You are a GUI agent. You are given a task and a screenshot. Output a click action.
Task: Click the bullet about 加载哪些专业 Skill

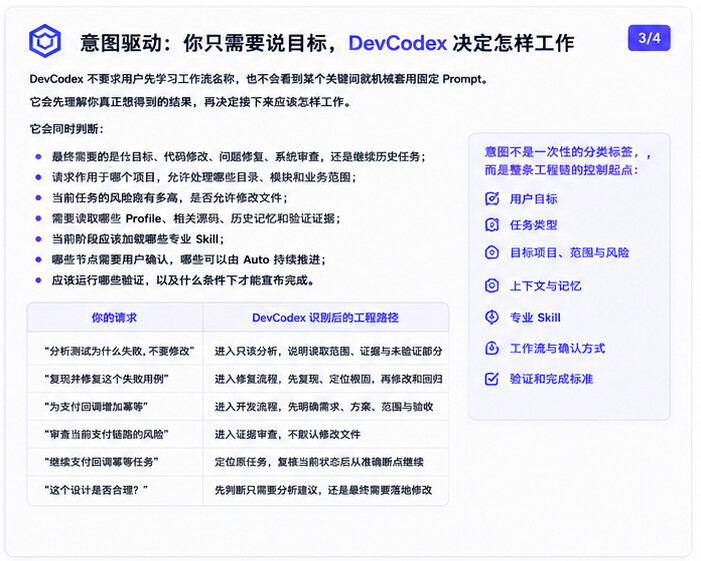[x=138, y=239]
